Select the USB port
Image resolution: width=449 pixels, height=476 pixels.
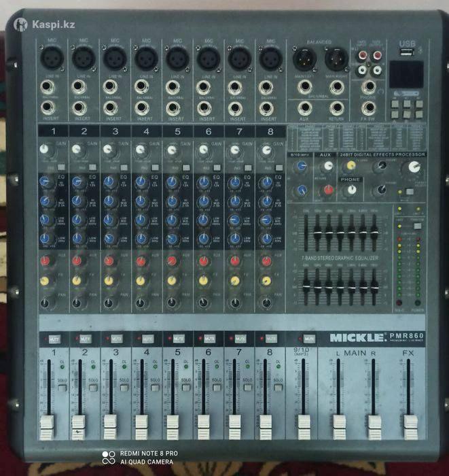407,53
